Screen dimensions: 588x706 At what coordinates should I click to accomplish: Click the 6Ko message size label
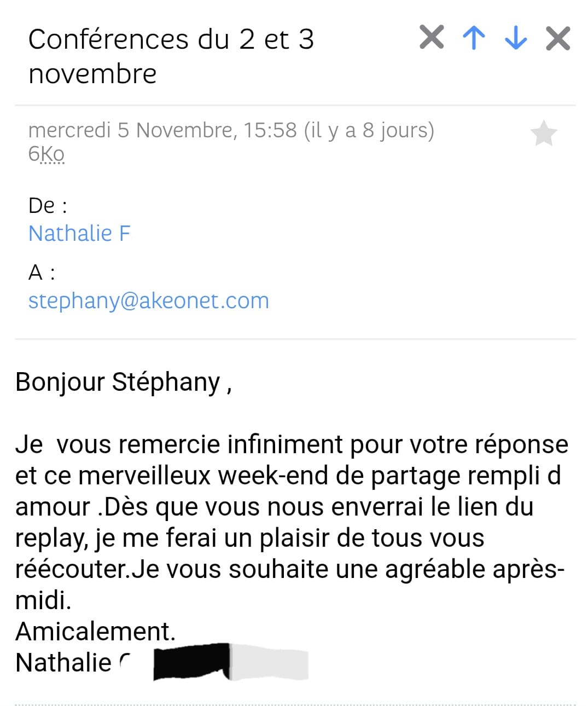(x=46, y=154)
